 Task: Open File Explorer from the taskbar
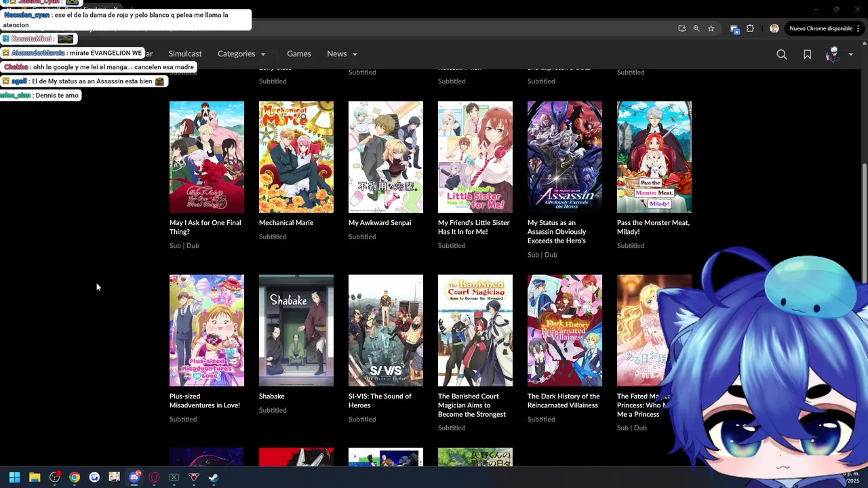coord(35,477)
